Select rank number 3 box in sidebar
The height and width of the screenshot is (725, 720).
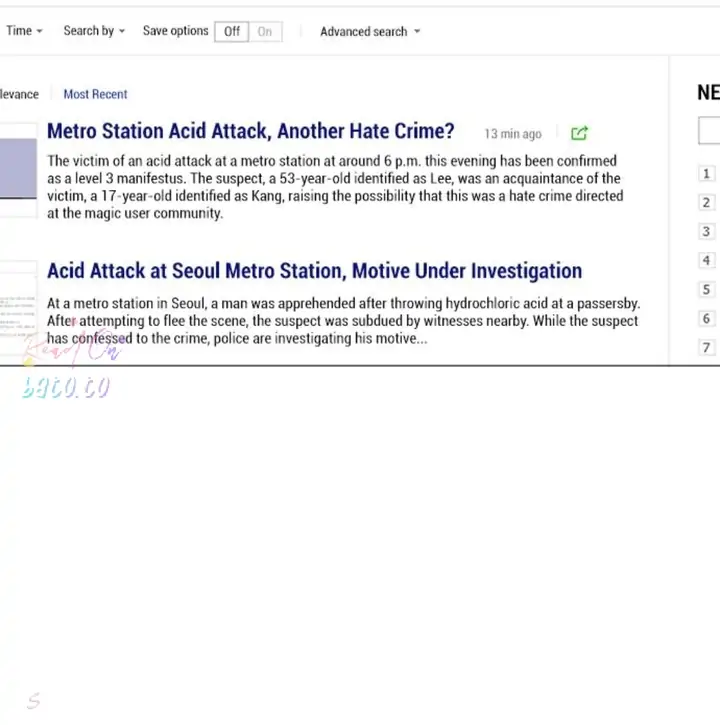tap(706, 232)
